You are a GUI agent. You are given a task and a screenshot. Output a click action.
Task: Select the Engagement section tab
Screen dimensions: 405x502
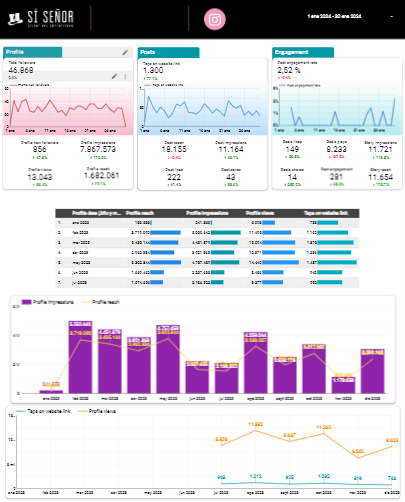pos(303,52)
